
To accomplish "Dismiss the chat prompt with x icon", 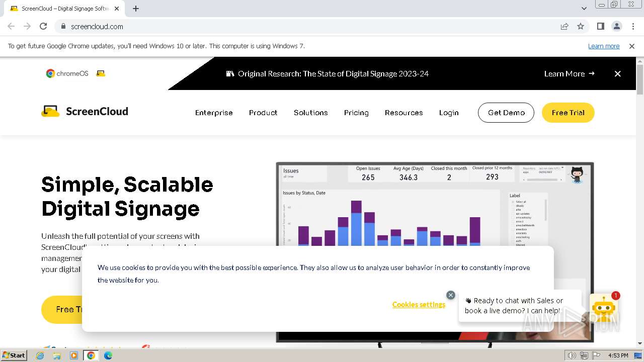I will pos(451,295).
